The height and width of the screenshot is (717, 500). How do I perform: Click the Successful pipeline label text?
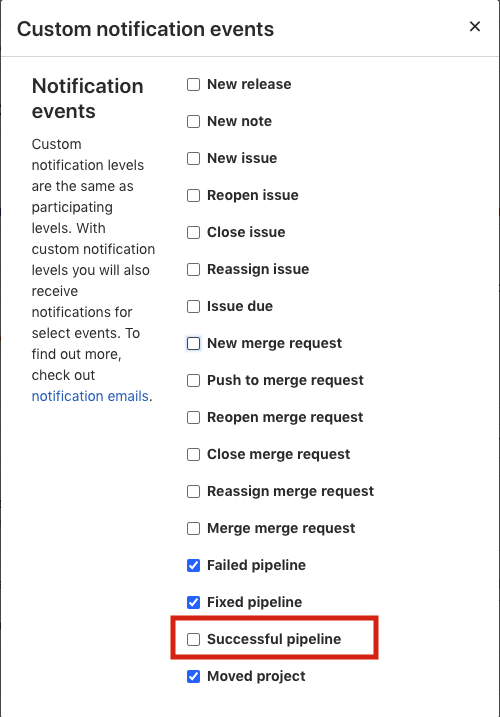[x=274, y=639]
